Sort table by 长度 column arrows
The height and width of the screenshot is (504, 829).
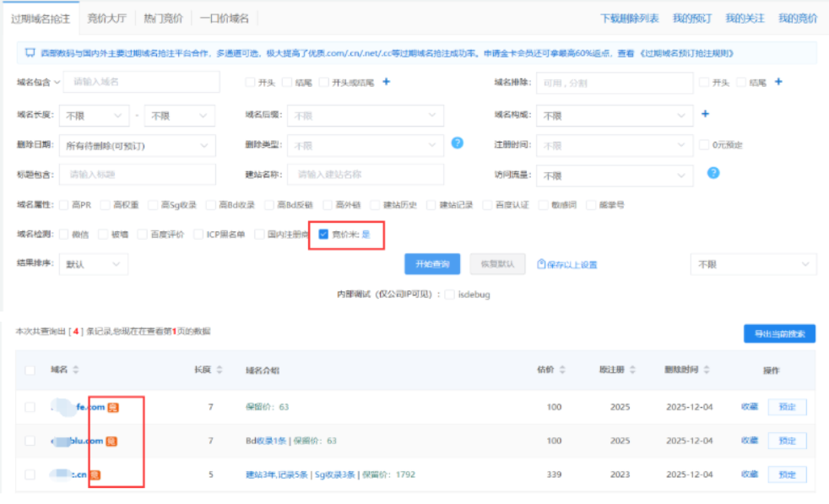point(219,370)
